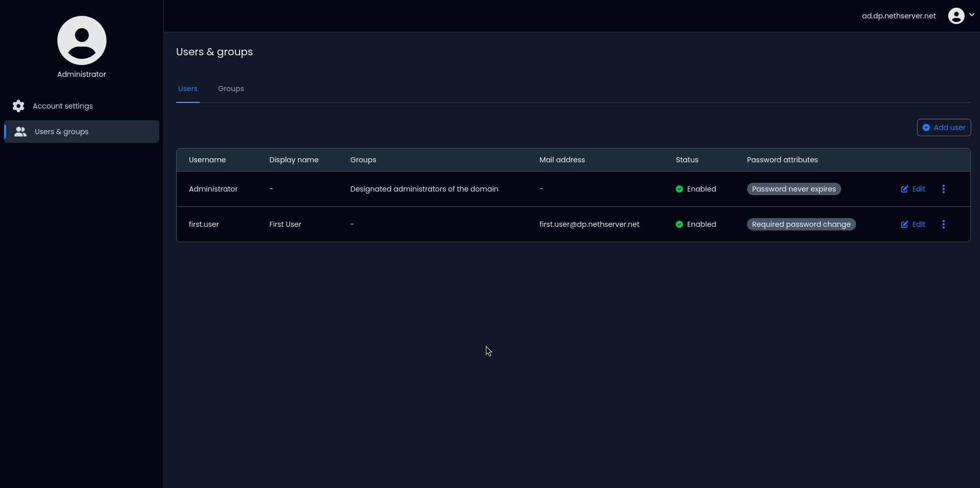Open Account settings in the sidebar
Screen dimensions: 980x488
[x=62, y=106]
